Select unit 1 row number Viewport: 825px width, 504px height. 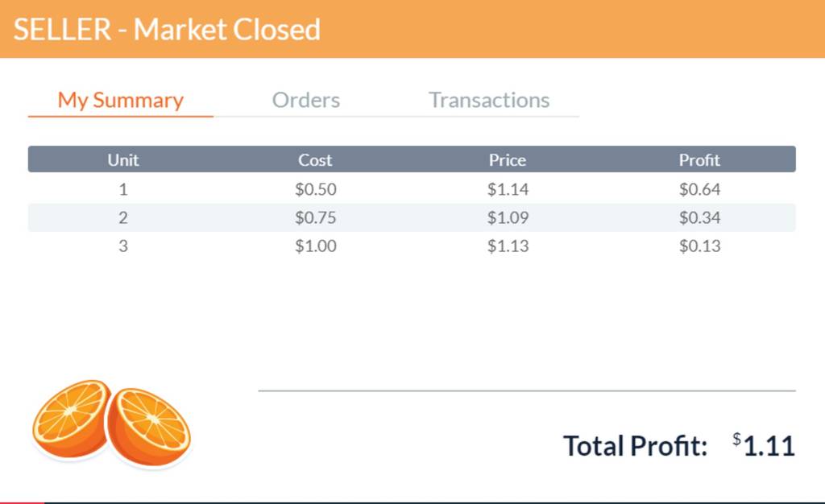click(x=123, y=189)
